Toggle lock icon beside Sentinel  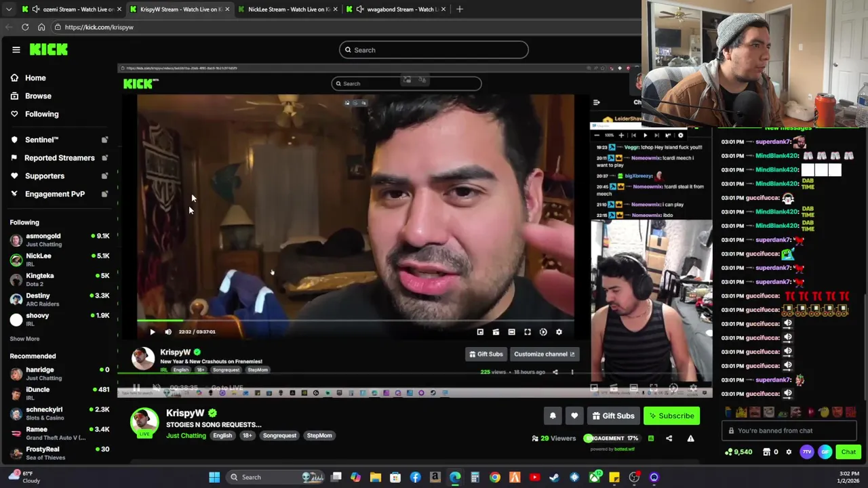tap(104, 140)
